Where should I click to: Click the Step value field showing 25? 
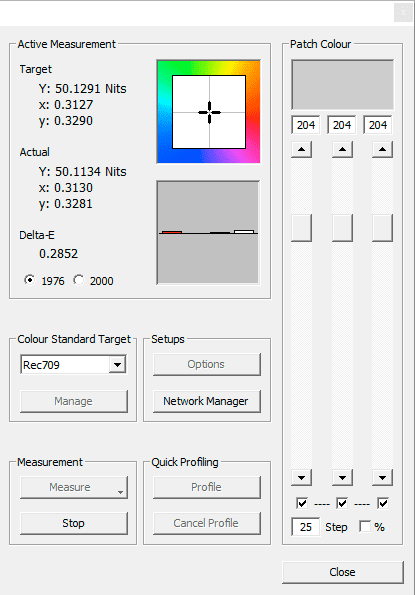pos(306,527)
